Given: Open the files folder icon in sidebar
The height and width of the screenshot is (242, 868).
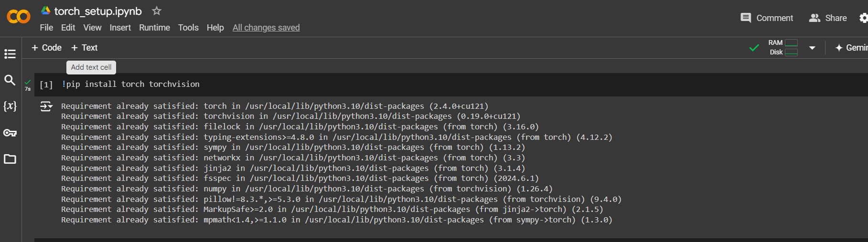Looking at the screenshot, I should point(10,159).
